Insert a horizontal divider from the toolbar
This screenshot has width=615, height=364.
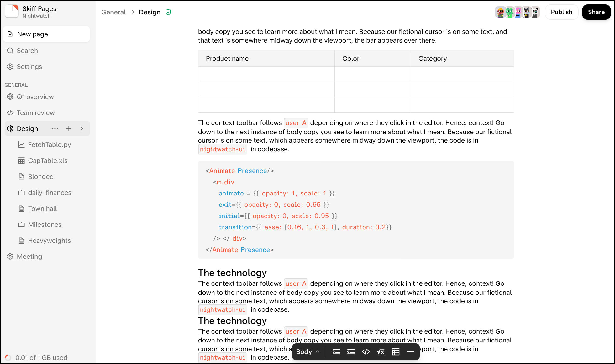[x=411, y=351]
